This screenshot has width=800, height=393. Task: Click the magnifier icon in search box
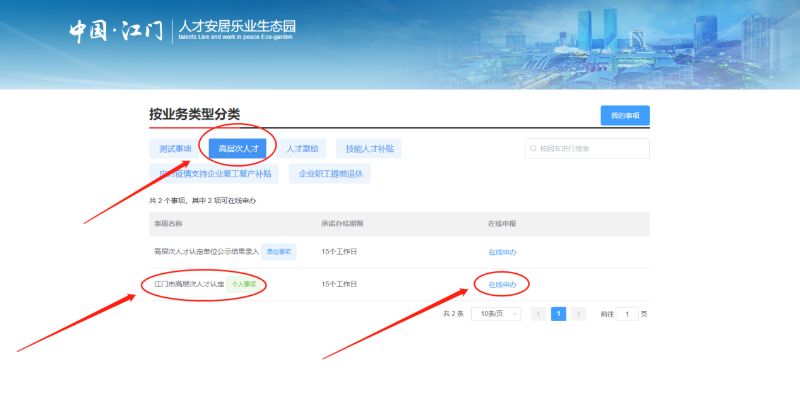[533, 149]
